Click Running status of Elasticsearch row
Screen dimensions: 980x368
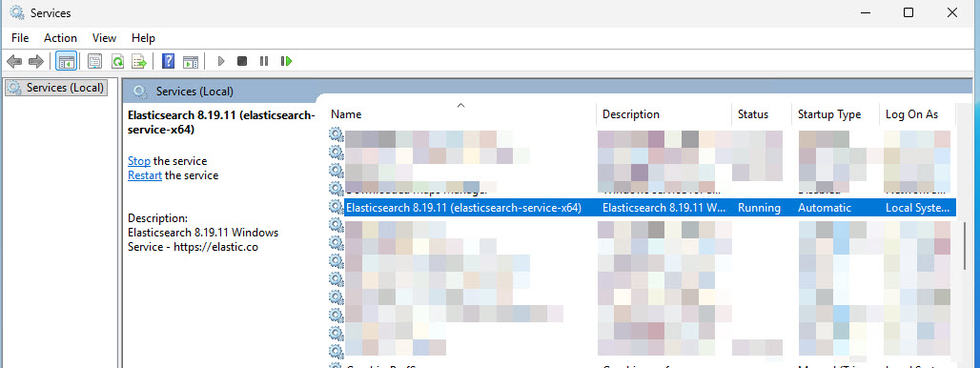(760, 208)
